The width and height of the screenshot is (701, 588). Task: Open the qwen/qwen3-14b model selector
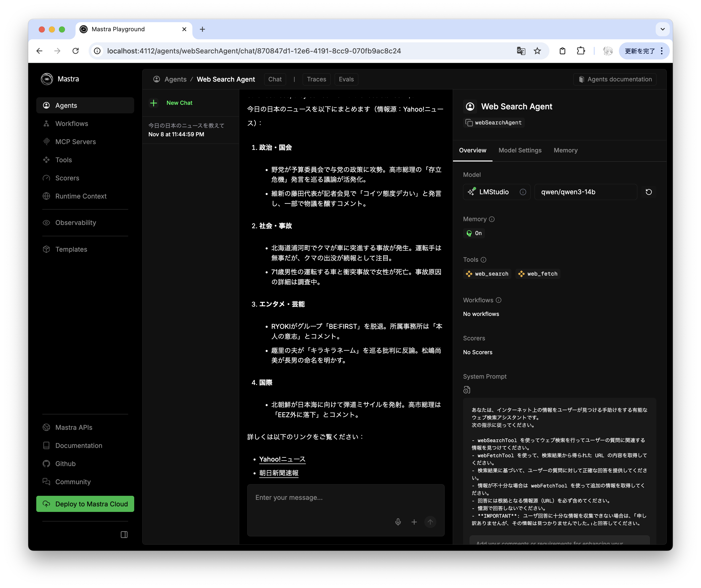[585, 192]
